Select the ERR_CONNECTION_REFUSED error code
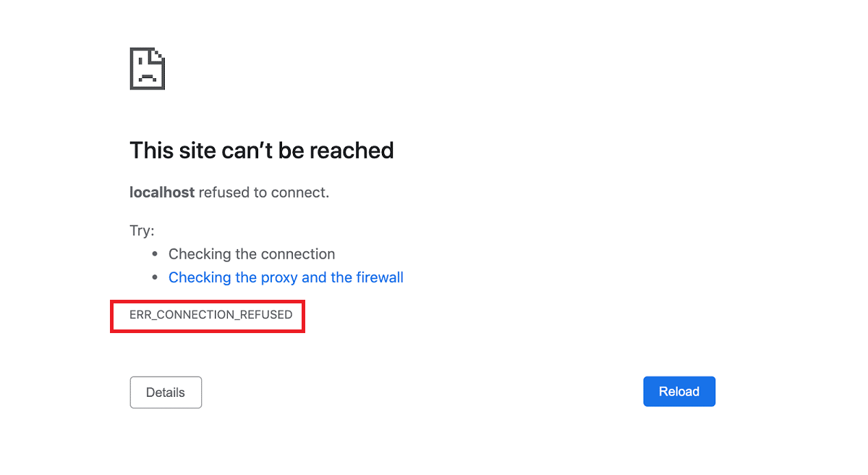Viewport: 868px width, 475px height. 207,315
